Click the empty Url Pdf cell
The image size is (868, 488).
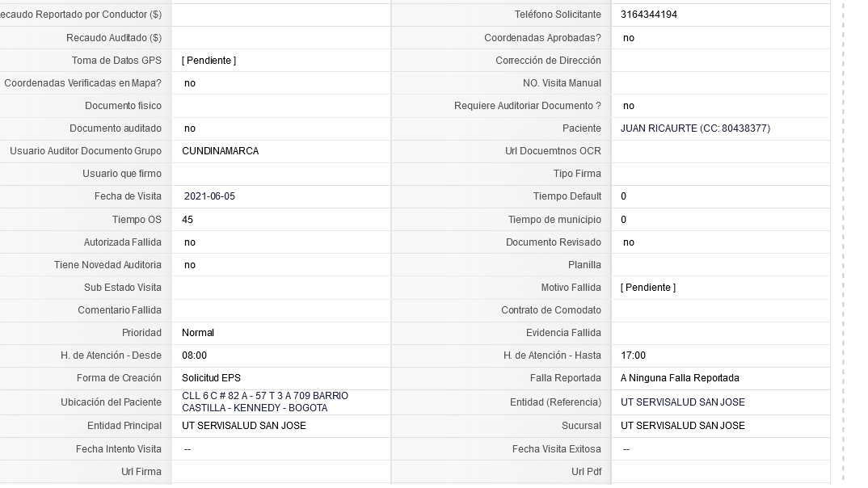pos(721,471)
